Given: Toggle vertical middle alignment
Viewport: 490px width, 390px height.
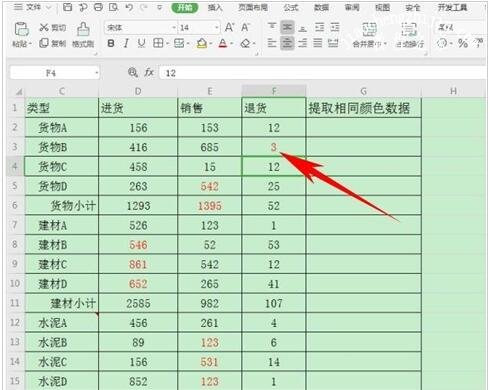Looking at the screenshot, I should click(x=287, y=27).
